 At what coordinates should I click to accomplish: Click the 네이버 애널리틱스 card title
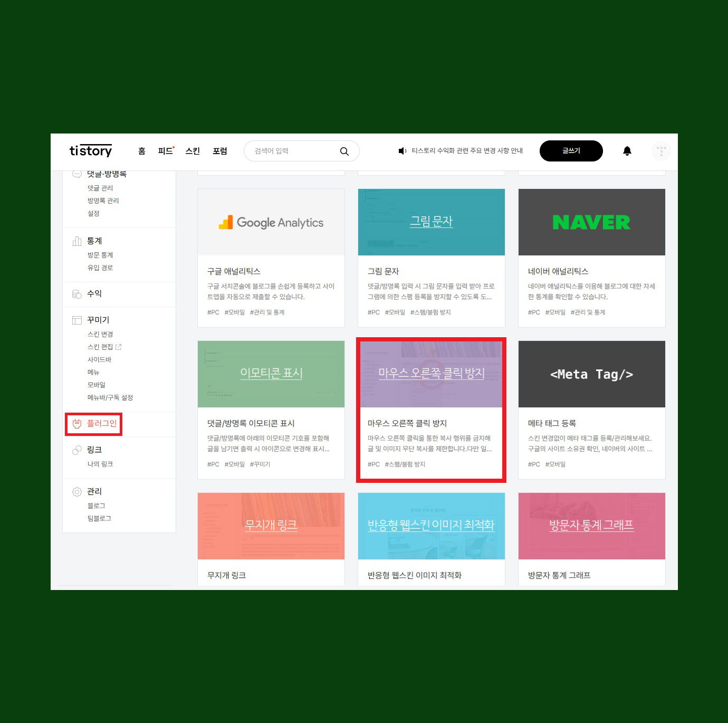point(559,272)
